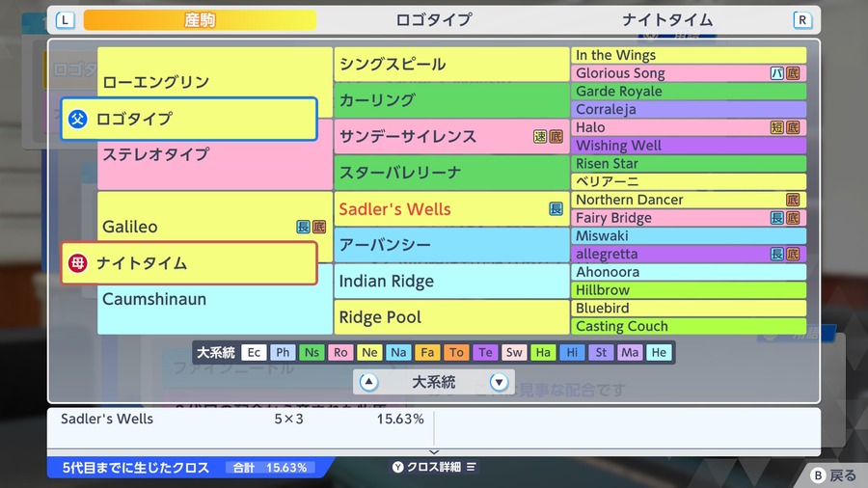Click the red 母 dam icon
This screenshot has width=868, height=488.
coord(77,263)
